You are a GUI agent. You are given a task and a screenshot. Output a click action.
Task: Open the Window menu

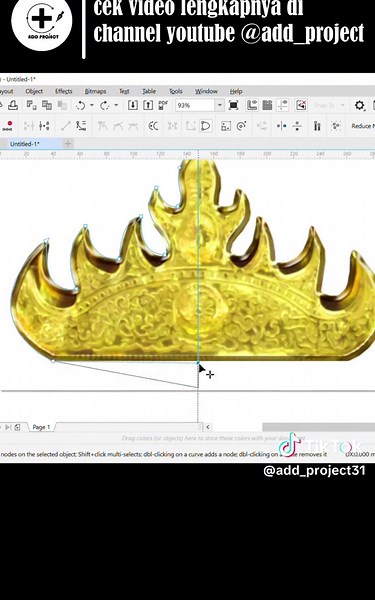[206, 91]
